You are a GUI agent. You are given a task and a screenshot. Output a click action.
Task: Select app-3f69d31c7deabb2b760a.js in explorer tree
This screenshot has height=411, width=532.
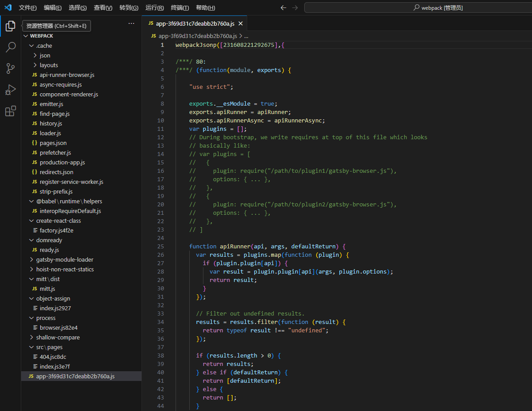[81, 376]
